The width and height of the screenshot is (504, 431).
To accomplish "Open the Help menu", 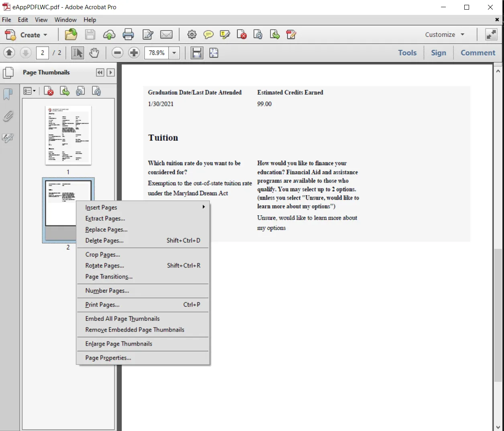I will pyautogui.click(x=90, y=20).
